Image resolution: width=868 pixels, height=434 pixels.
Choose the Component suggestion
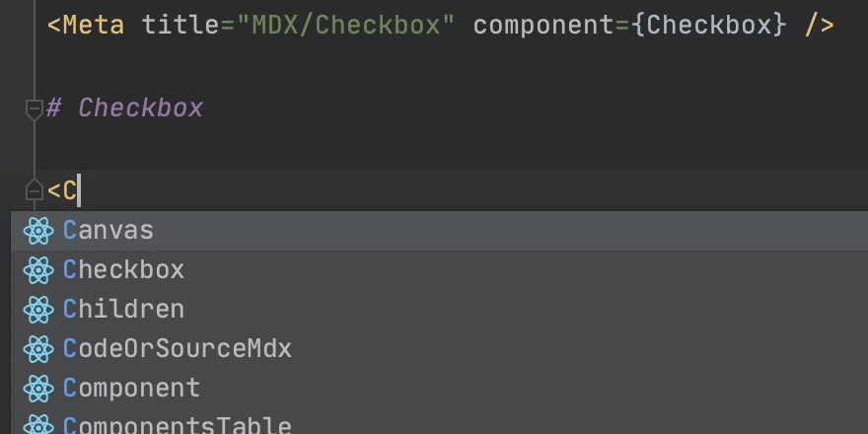pos(131,389)
